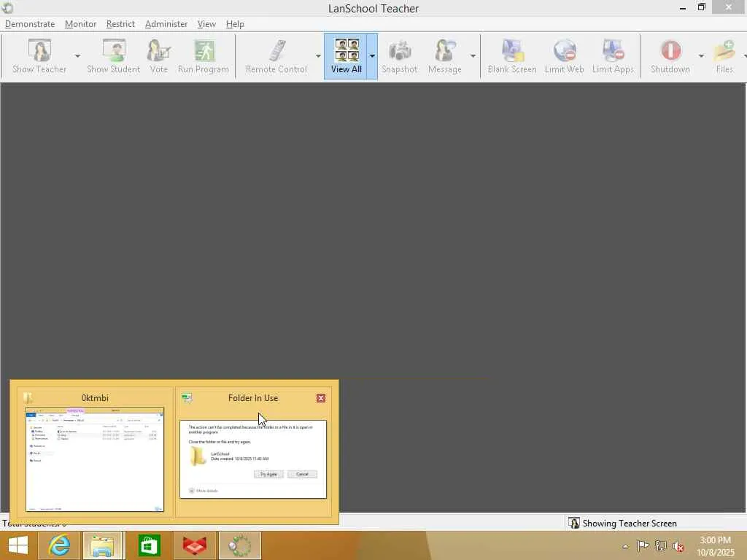This screenshot has height=560, width=747.
Task: Click the Remote Control icon
Action: point(276,56)
